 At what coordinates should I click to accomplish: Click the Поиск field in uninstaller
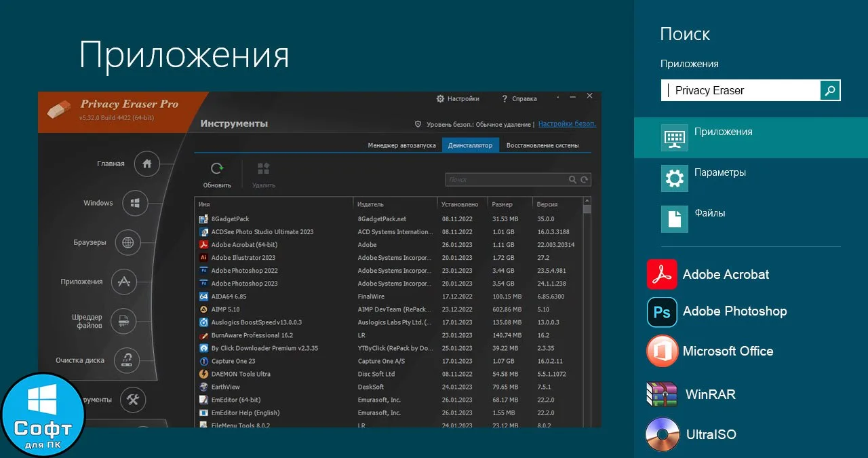click(x=507, y=180)
